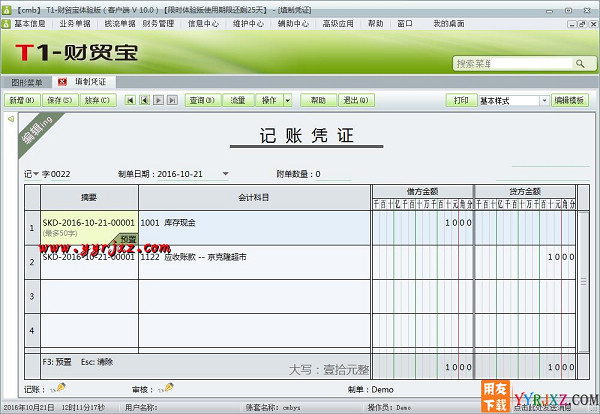Expand the 记 voucher type dropdown

point(36,174)
